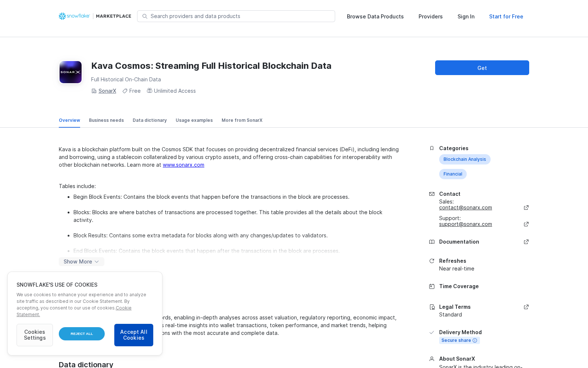Click the Categories bookmark icon
The width and height of the screenshot is (588, 368).
(x=432, y=148)
